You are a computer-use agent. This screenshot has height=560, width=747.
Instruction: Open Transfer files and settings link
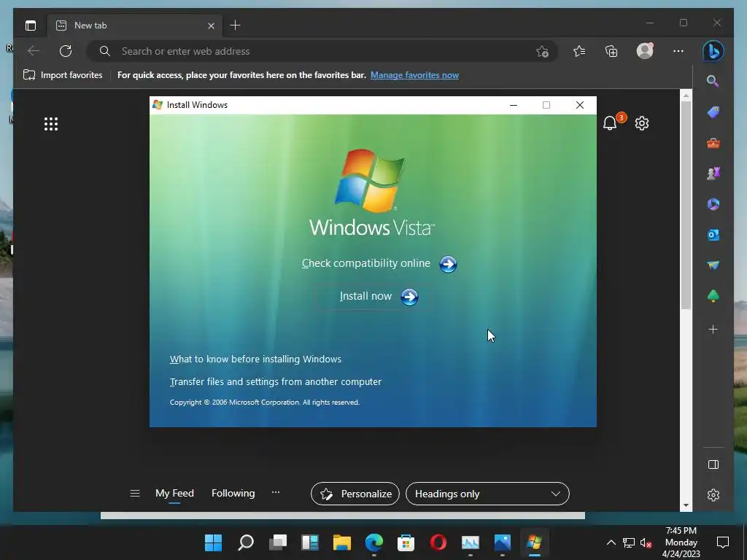(x=275, y=382)
